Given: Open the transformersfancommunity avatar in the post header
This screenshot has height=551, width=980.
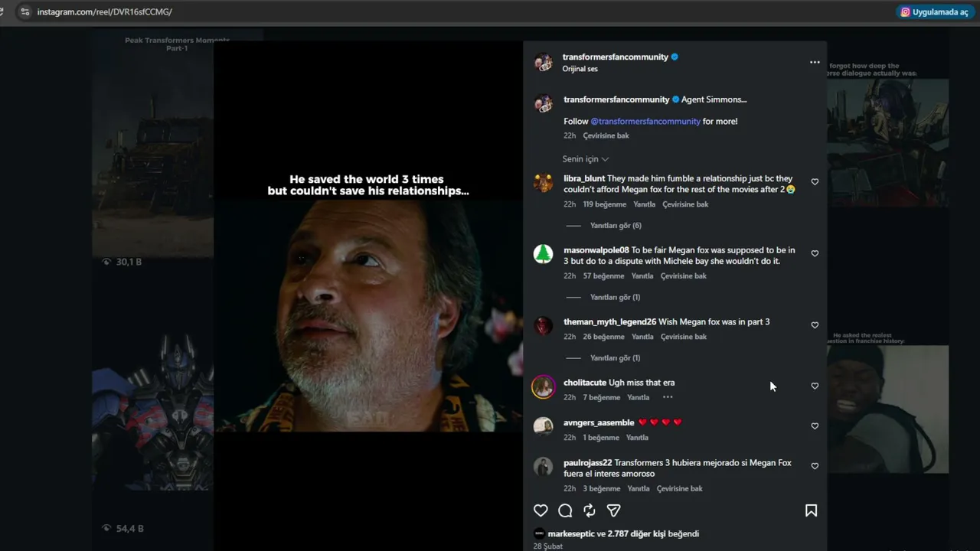Looking at the screenshot, I should click(544, 63).
